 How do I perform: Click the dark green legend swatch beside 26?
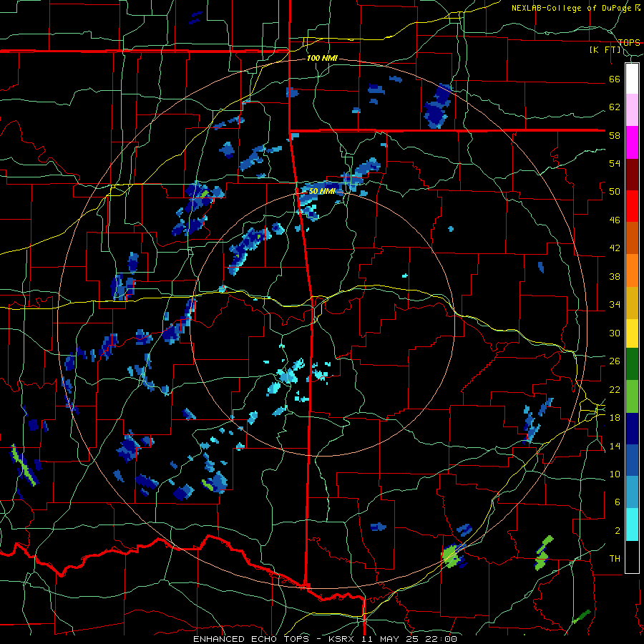tap(632, 364)
